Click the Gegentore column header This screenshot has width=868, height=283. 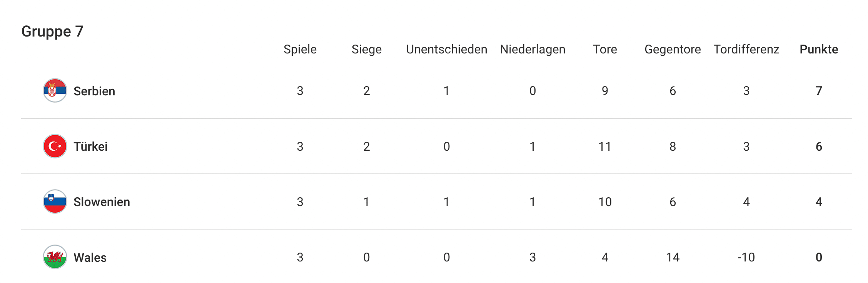pyautogui.click(x=673, y=50)
